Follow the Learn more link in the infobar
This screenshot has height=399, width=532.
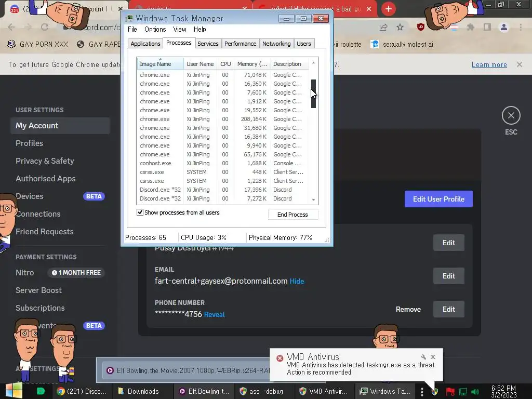point(489,64)
